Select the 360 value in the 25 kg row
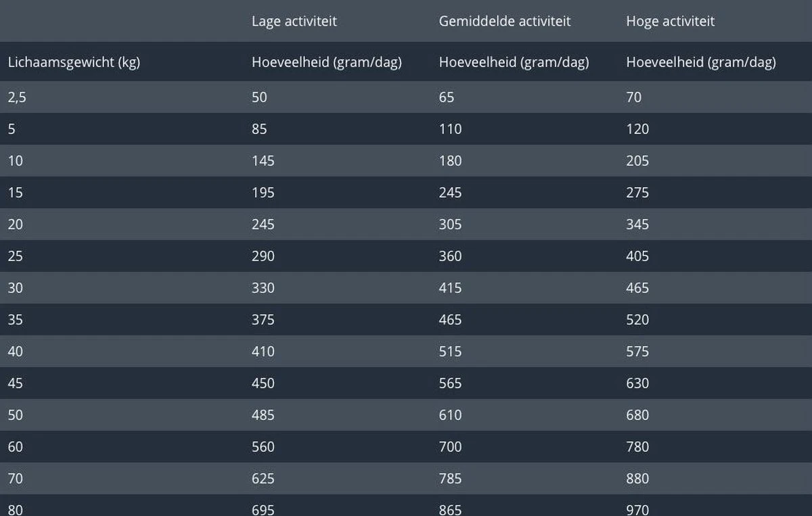The image size is (812, 516). point(451,256)
